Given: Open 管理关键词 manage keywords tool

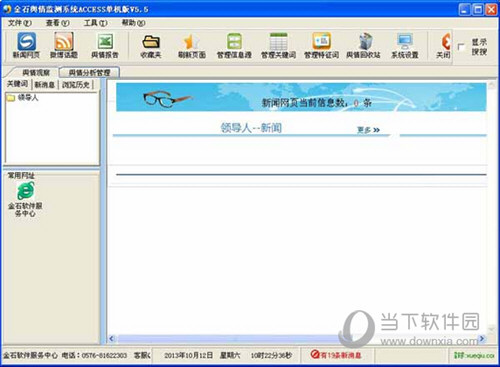Looking at the screenshot, I should 278,45.
